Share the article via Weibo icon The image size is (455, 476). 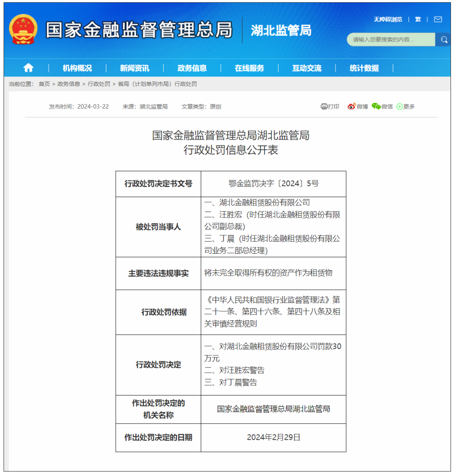(352, 106)
